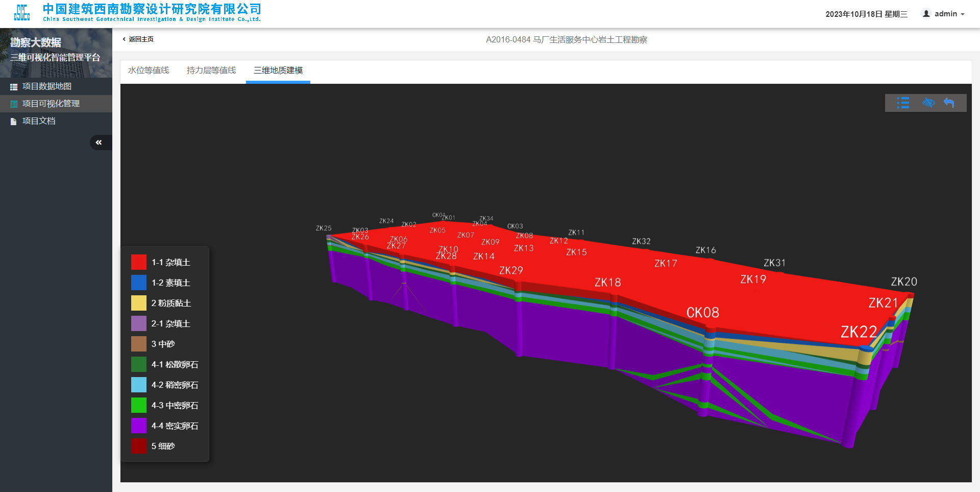
Task: Click the user avatar icon beside admin
Action: pyautogui.click(x=926, y=14)
